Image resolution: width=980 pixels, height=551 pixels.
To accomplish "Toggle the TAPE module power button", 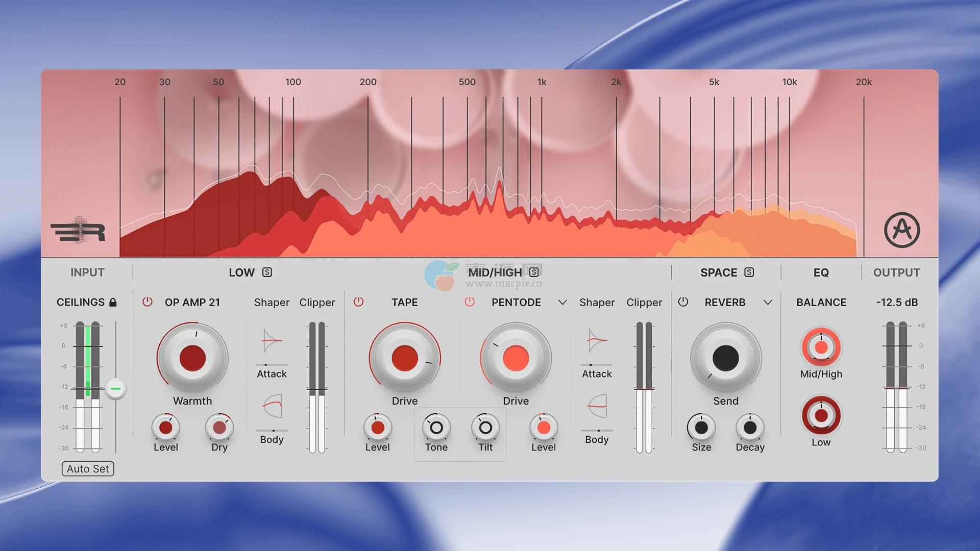I will coord(359,302).
